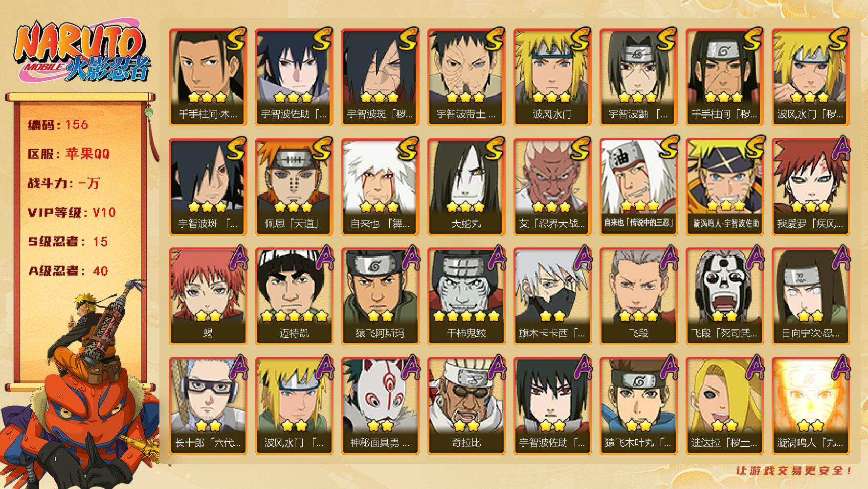The image size is (868, 489).
Task: Select the 干柿鬼鲛 ninja card
Action: click(x=466, y=296)
